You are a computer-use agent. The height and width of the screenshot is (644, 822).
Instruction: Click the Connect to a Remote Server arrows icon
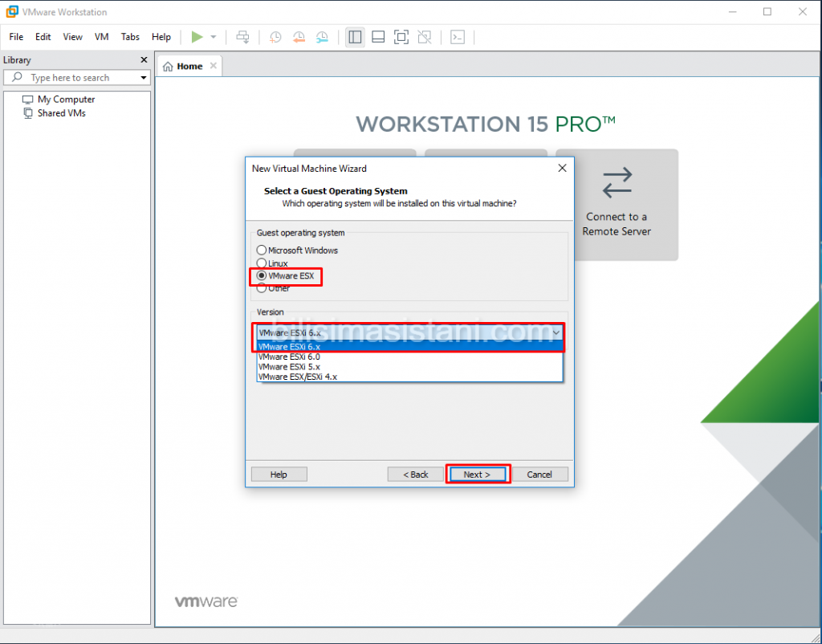pos(617,182)
